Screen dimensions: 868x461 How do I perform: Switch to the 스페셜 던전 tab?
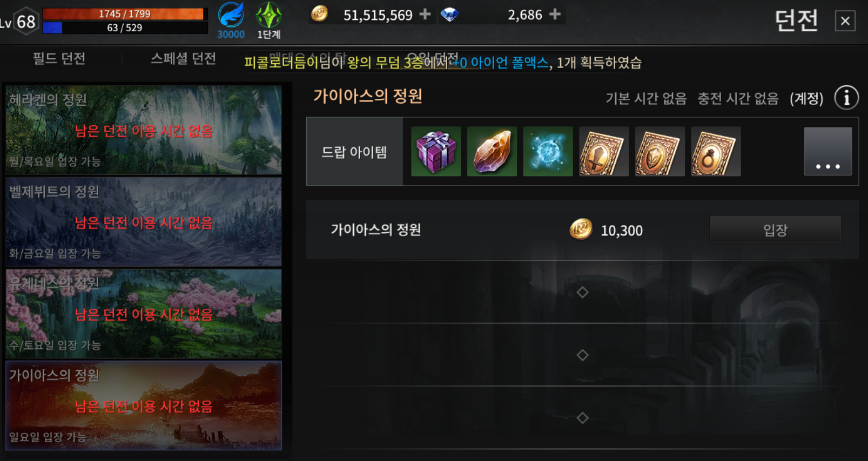[183, 58]
